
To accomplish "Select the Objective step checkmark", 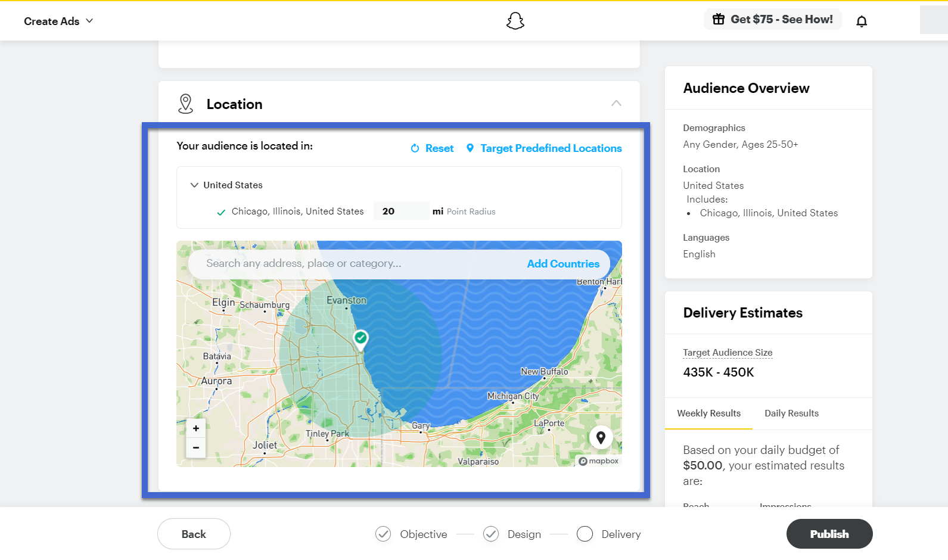I will [x=383, y=534].
